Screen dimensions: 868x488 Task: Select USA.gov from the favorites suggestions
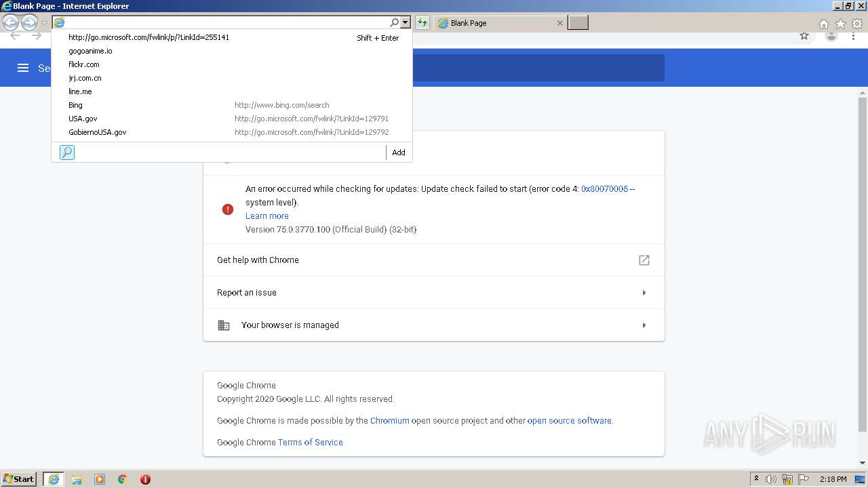pyautogui.click(x=232, y=119)
